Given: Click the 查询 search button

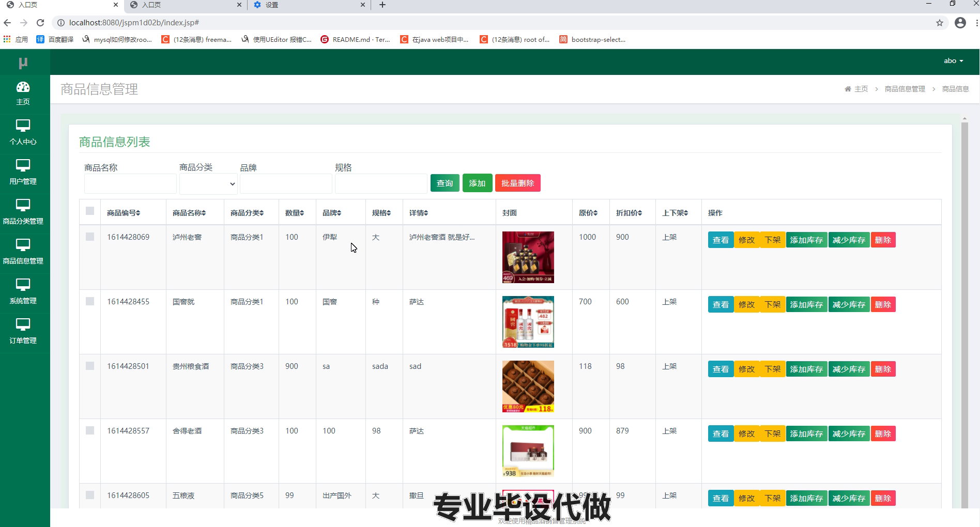Looking at the screenshot, I should (x=445, y=183).
